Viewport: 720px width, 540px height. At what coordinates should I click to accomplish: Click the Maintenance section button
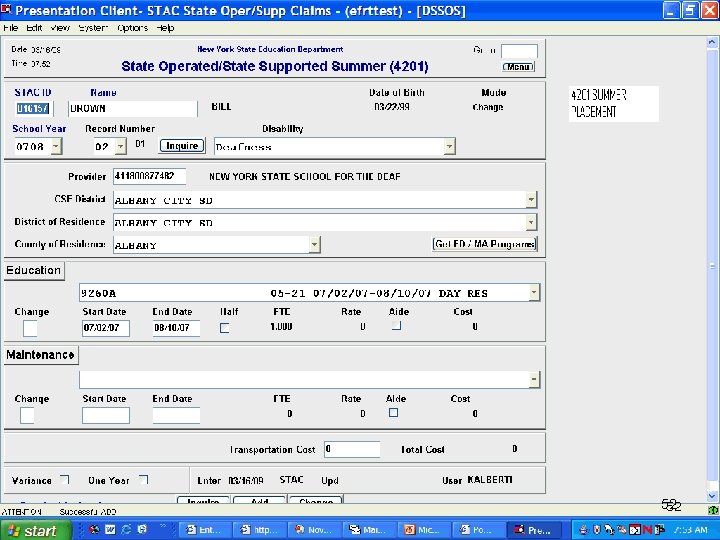click(41, 354)
